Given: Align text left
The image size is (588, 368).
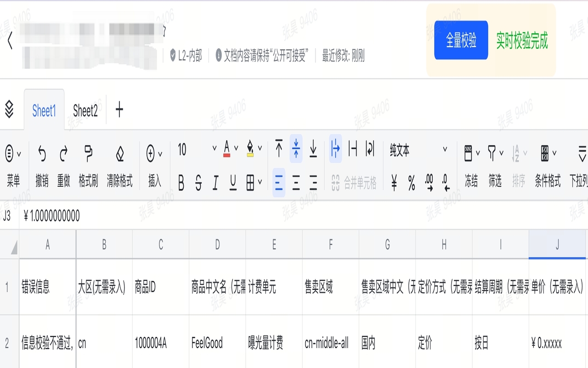Looking at the screenshot, I should tap(279, 183).
